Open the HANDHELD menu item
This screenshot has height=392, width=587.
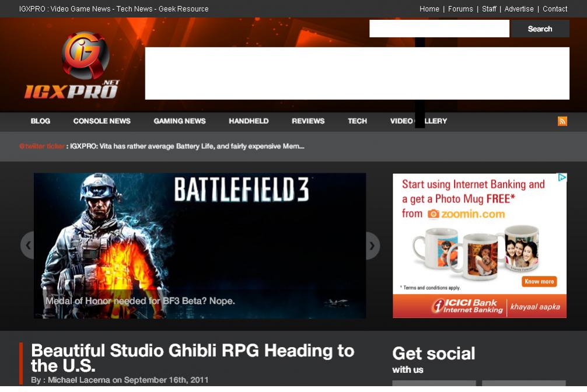[x=249, y=121]
